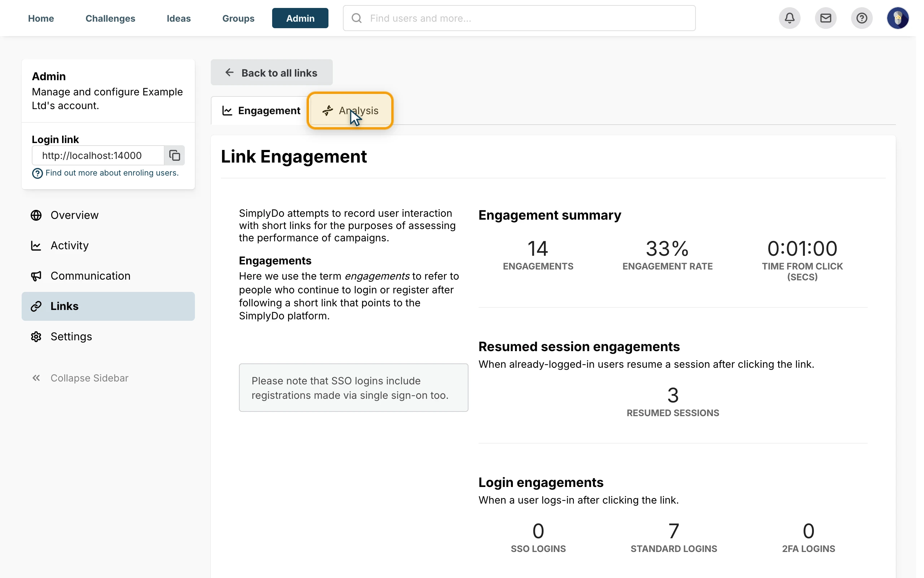Open the Home menu item
The image size is (924, 578).
pyautogui.click(x=41, y=18)
